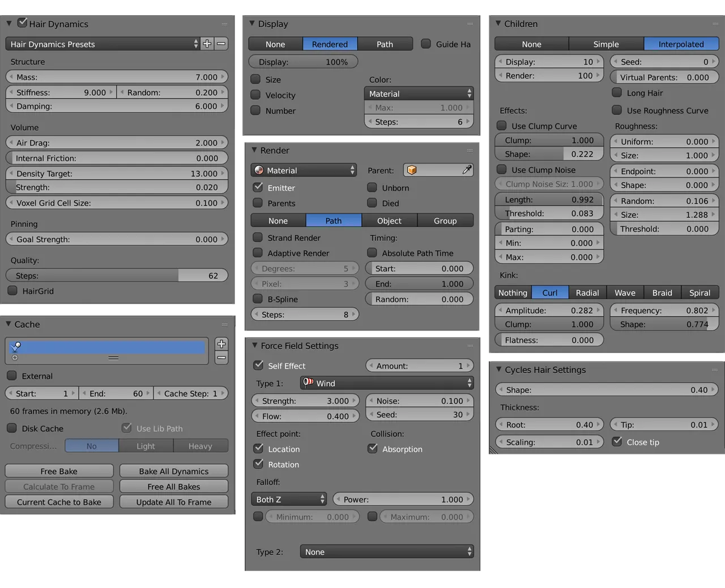725x588 pixels.
Task: Click Bake All Dynamics
Action: pyautogui.click(x=174, y=471)
